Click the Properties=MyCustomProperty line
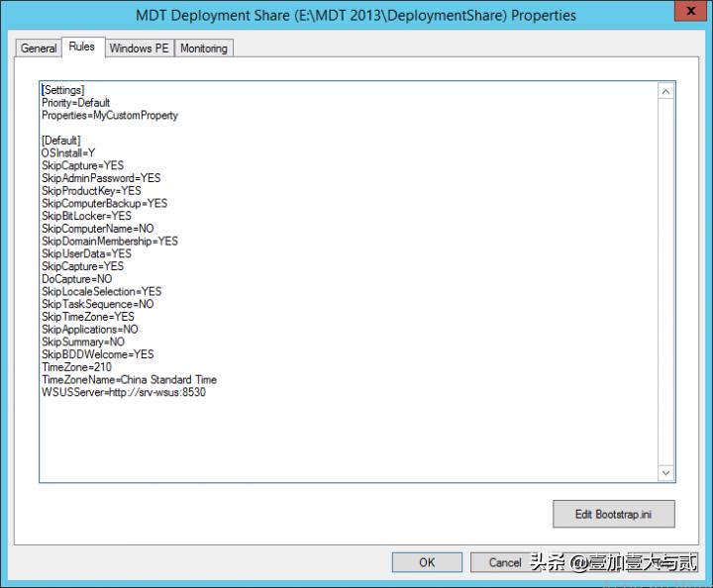The image size is (713, 588). click(x=110, y=116)
